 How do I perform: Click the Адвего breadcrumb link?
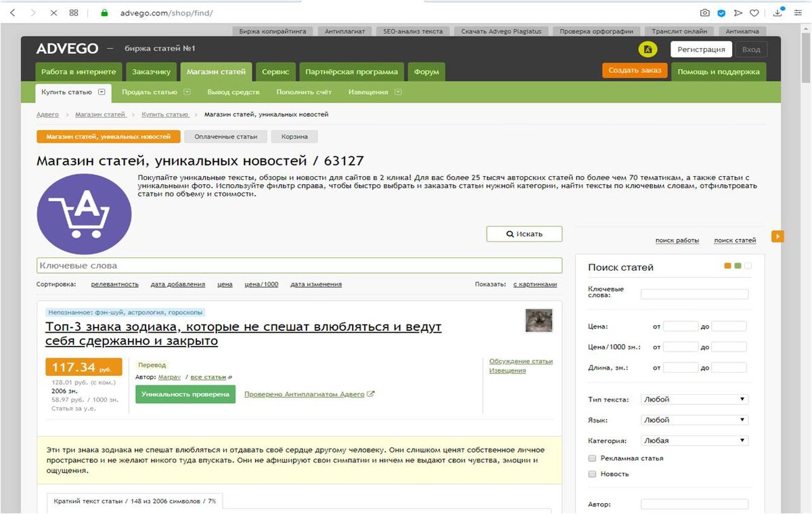pos(47,114)
